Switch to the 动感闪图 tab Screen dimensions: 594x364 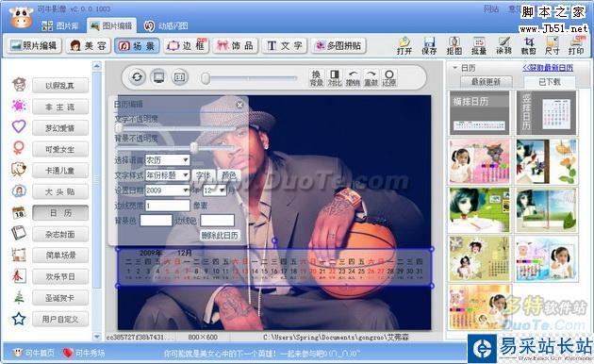click(166, 25)
